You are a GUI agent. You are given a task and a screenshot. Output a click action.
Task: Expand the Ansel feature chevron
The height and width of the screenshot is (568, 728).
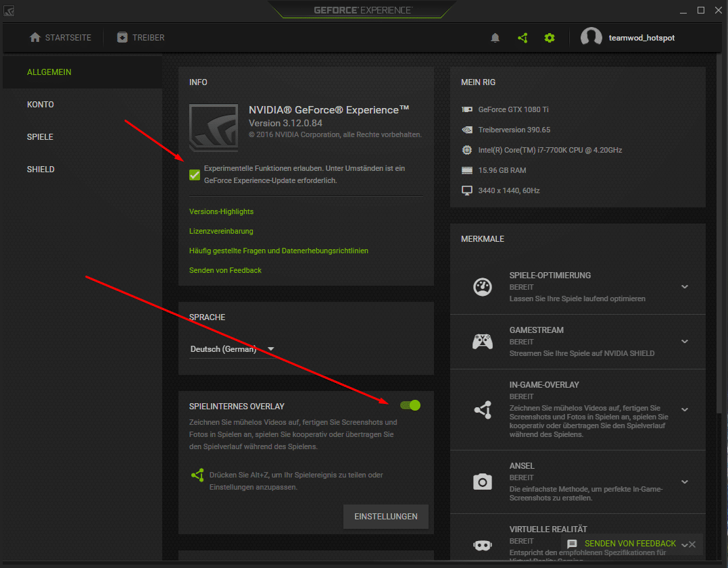pyautogui.click(x=684, y=482)
